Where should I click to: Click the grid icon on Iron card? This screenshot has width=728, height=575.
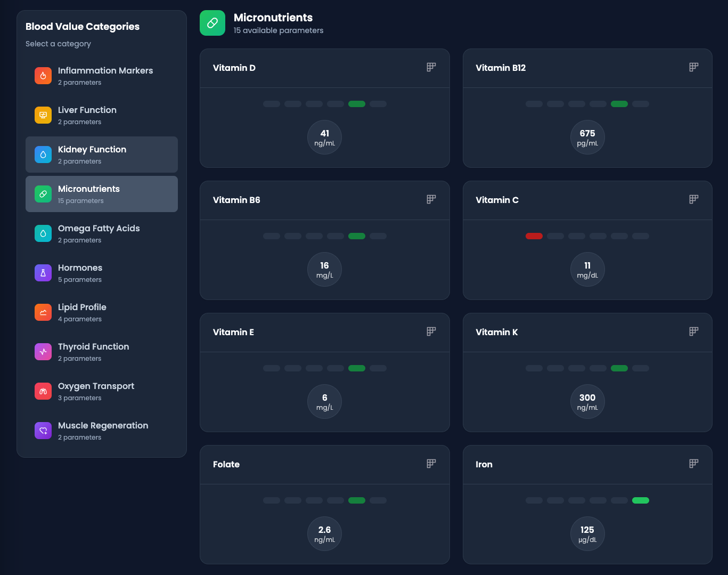pyautogui.click(x=694, y=464)
